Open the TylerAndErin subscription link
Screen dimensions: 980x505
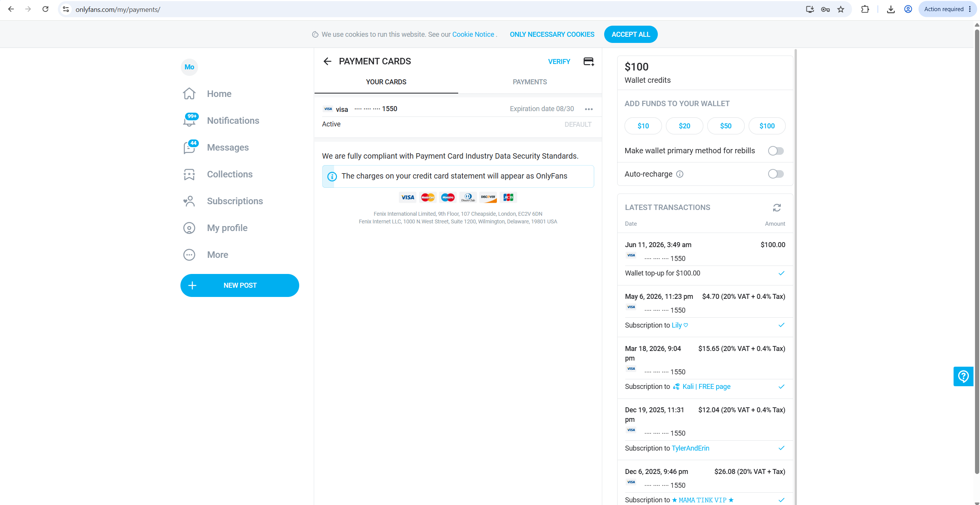[x=690, y=448]
